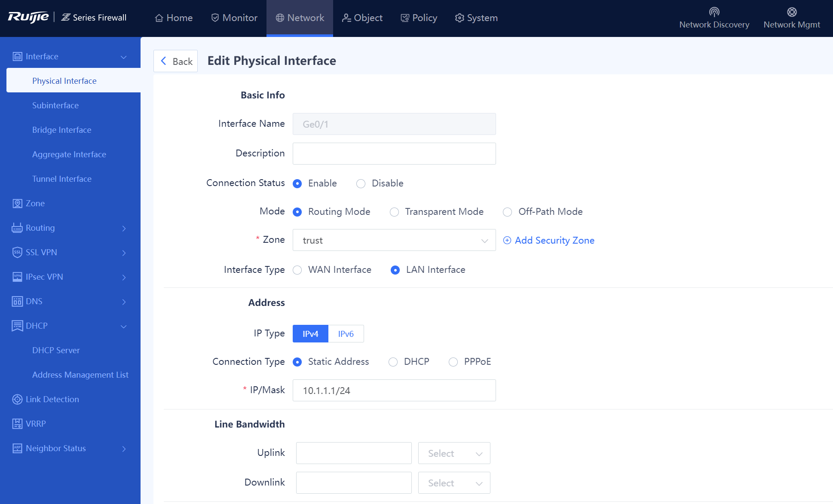Click the Interface sidebar icon
This screenshot has width=833, height=504.
(x=17, y=56)
